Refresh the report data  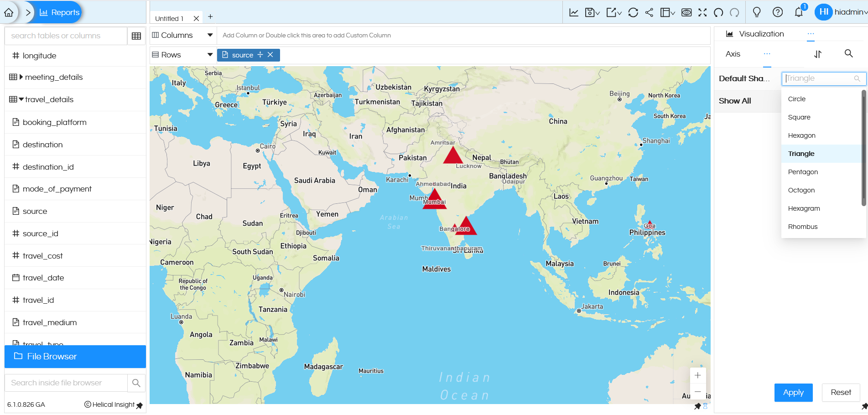pyautogui.click(x=633, y=12)
